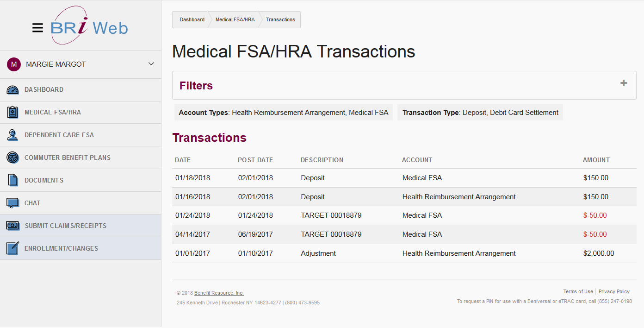Select the Transactions breadcrumb item
644x328 pixels.
coord(280,20)
